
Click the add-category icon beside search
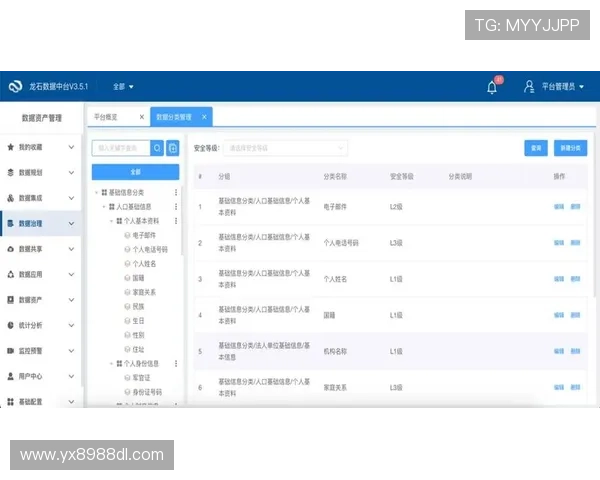click(173, 148)
